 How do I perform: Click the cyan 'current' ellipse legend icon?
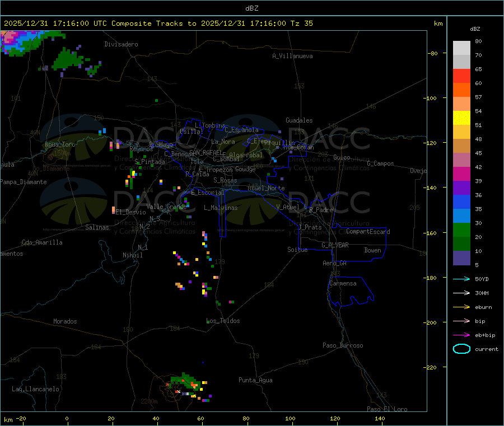461,349
